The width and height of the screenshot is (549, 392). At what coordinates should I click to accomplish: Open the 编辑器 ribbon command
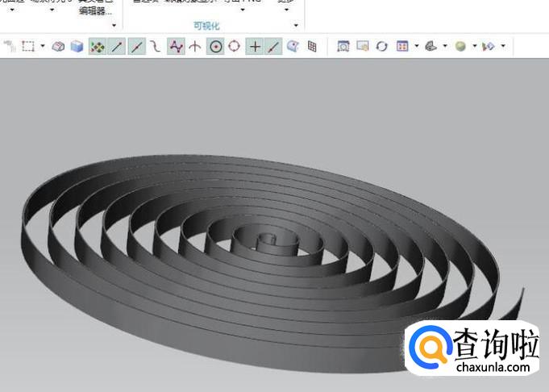95,10
